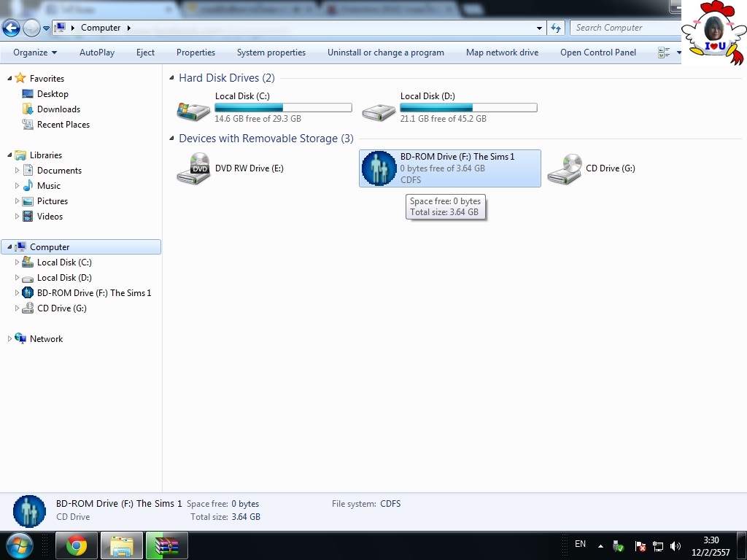Expand CD Drive (G:) in the tree
This screenshot has height=560, width=747.
pyautogui.click(x=18, y=308)
